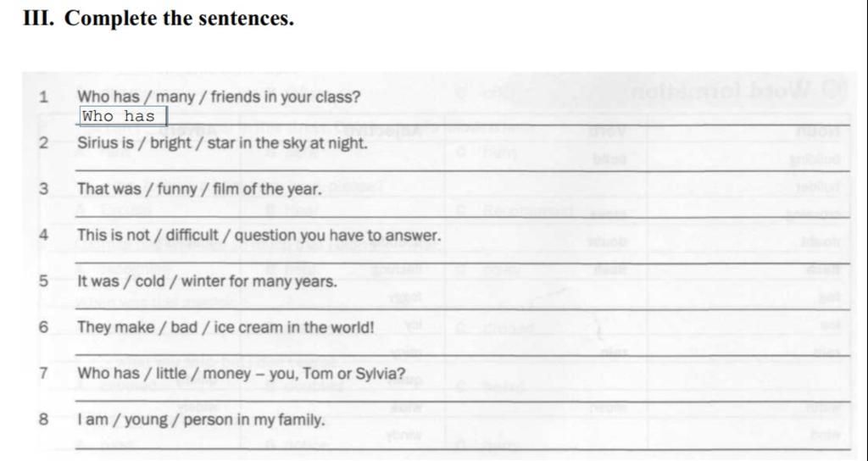Click the 'Who has / little / money' sentence

point(242,374)
